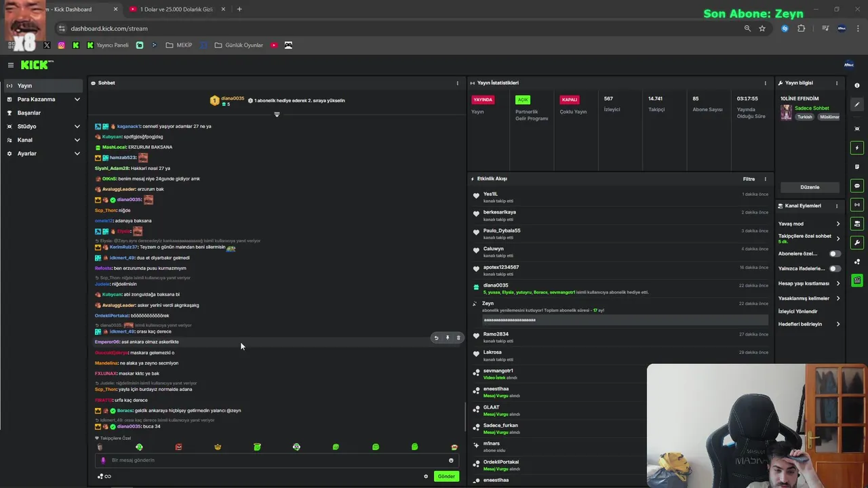Open Takipçilere özel sohbet settings
This screenshot has height=488, width=868.
point(810,239)
